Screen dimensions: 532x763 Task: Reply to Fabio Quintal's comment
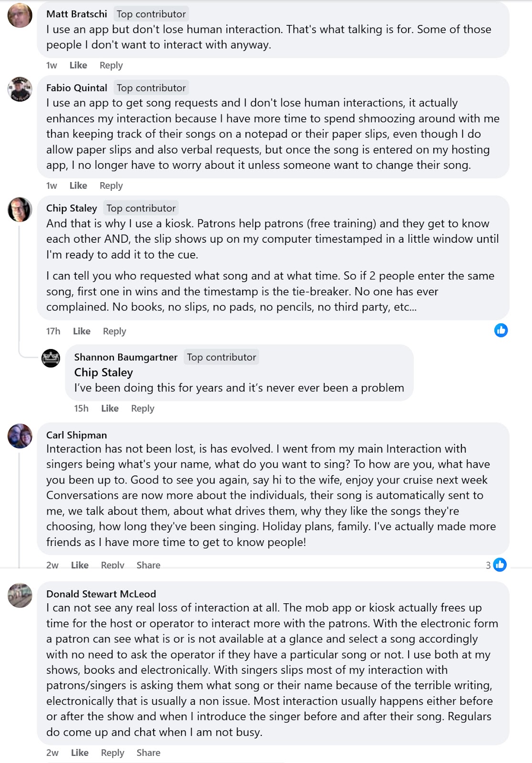click(x=111, y=186)
